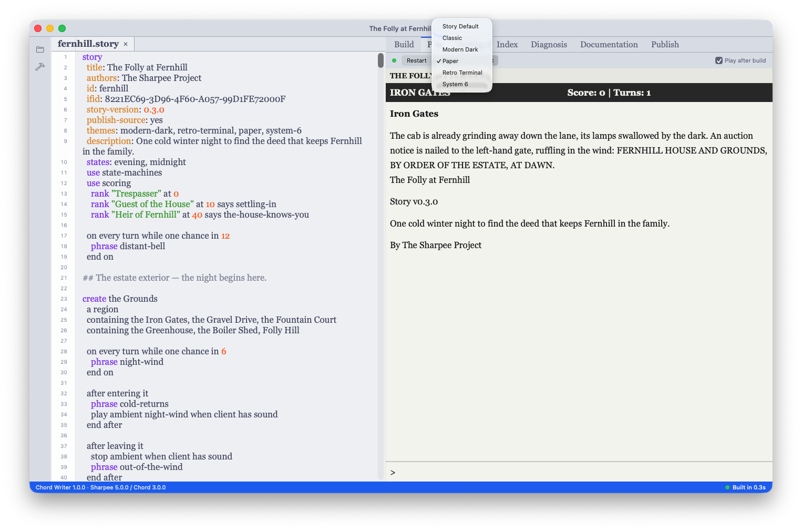The width and height of the screenshot is (802, 532).
Task: Click Chord Writer 1.0.0 version text in status bar
Action: [60, 487]
